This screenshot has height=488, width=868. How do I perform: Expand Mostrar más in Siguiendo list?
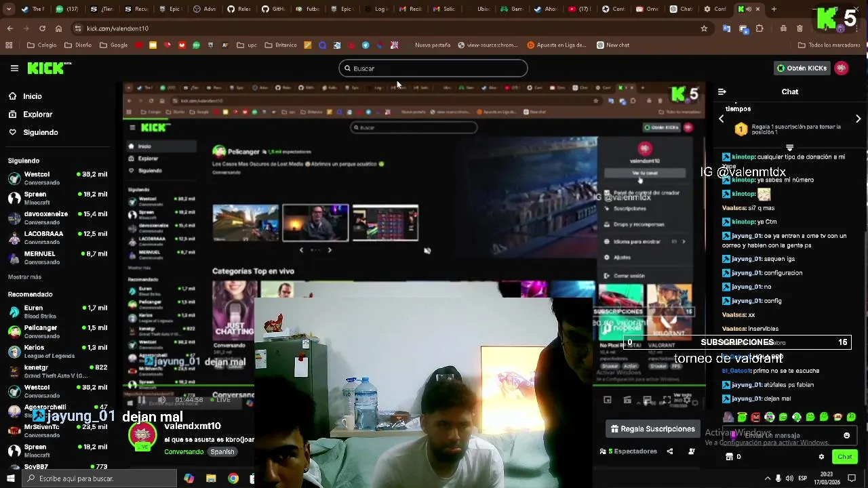[24, 277]
